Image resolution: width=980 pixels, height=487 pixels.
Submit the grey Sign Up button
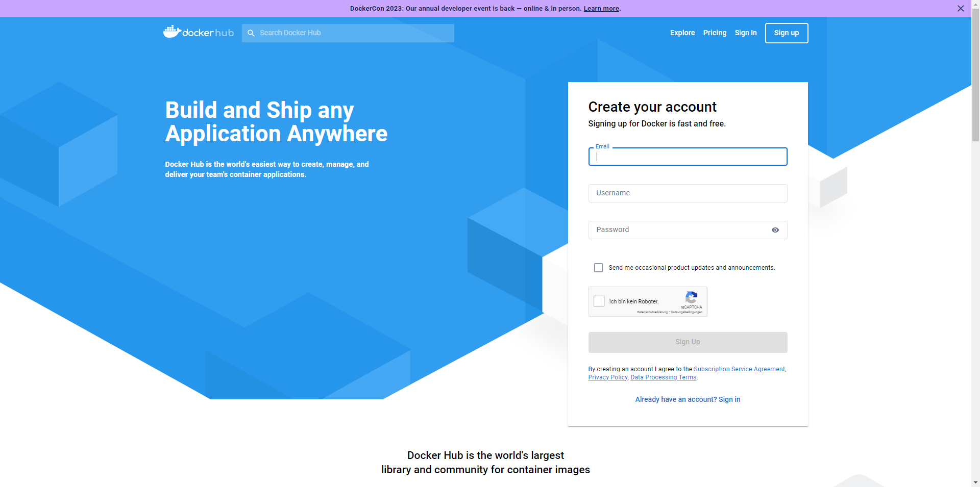[x=688, y=342]
